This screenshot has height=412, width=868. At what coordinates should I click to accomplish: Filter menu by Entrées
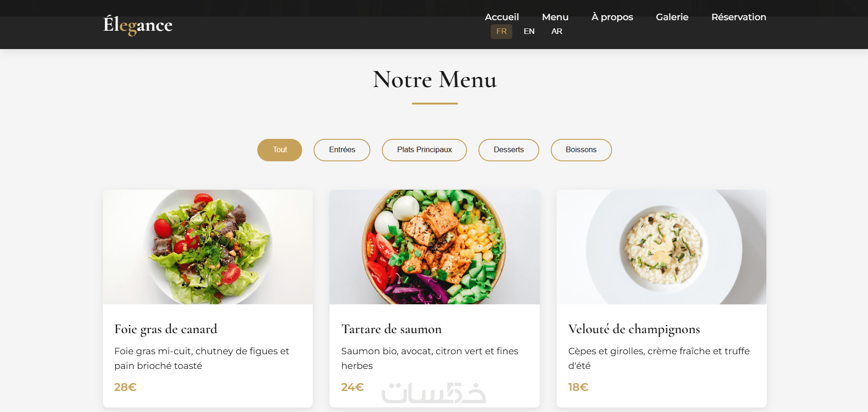click(x=342, y=150)
